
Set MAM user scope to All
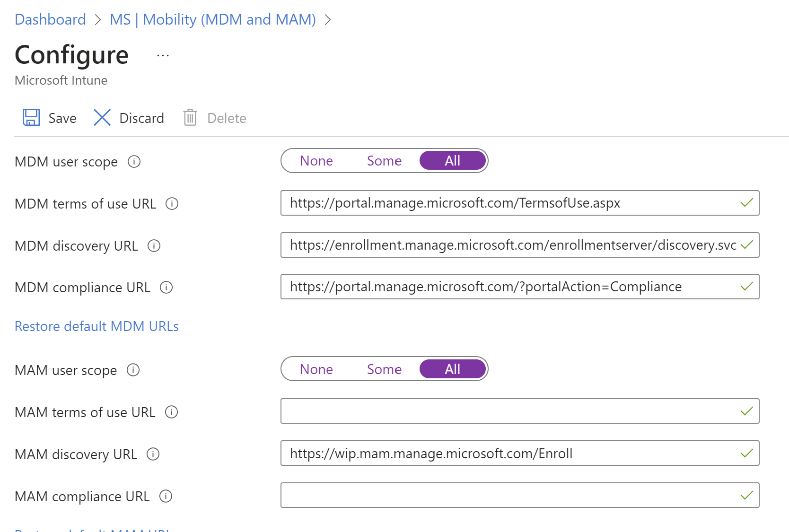click(x=453, y=369)
